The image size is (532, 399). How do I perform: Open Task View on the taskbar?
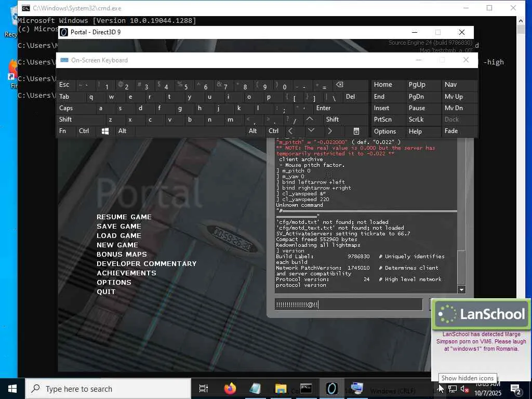[x=204, y=389]
